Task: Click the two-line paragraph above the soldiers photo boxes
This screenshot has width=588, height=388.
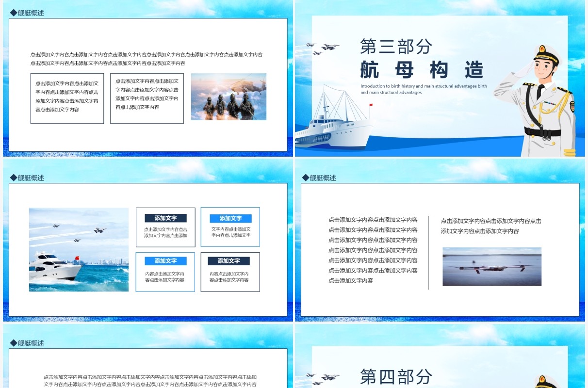Action: 147,59
